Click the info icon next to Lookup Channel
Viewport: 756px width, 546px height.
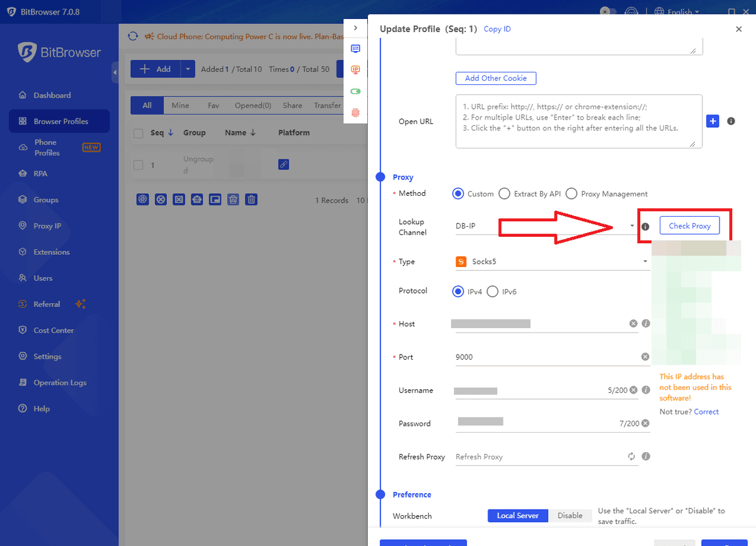645,227
